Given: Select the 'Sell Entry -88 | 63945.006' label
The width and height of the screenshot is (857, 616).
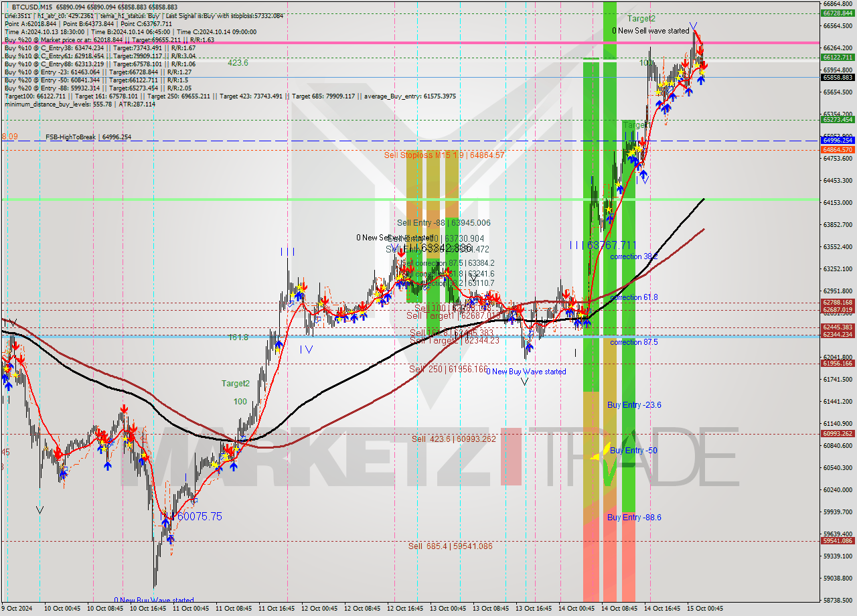Looking at the screenshot, I should coord(443,223).
